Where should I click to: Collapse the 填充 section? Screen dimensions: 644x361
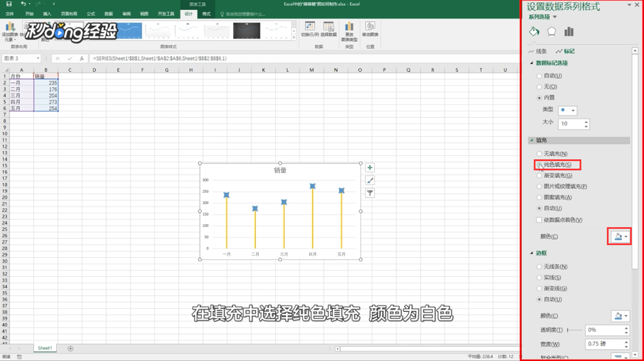coord(531,140)
